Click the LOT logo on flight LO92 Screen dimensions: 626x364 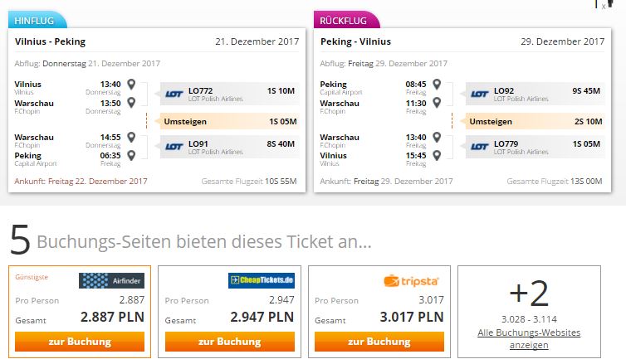coord(480,94)
